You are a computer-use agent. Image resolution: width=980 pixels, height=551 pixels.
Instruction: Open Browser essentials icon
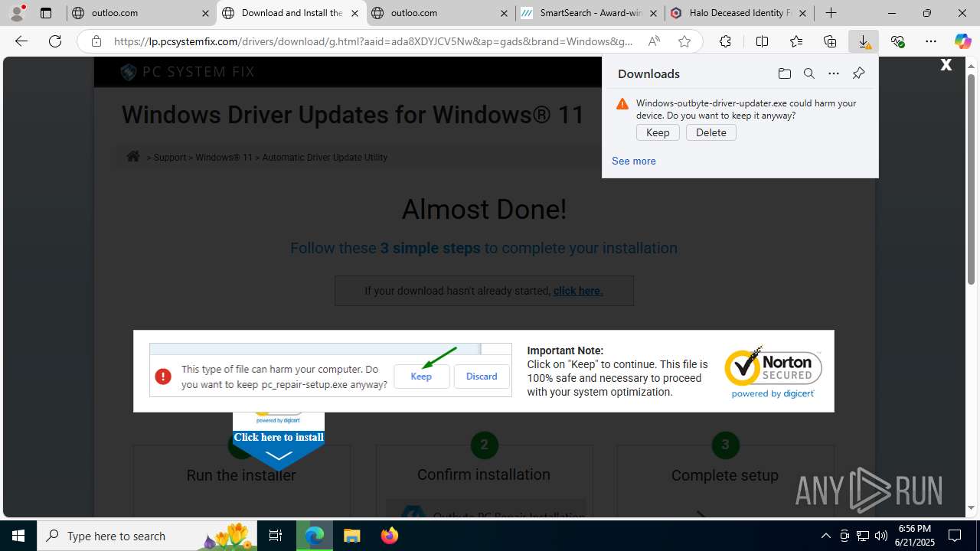897,41
